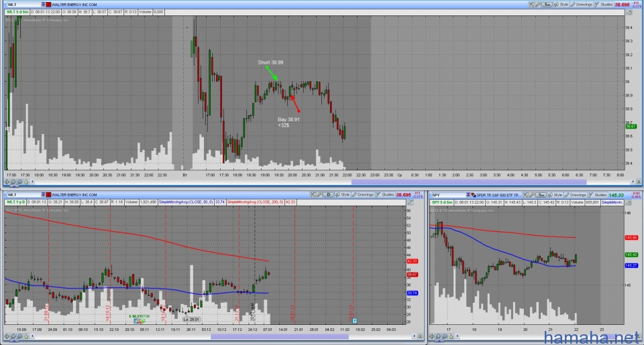Click zoom out magnifier below top chart

click(x=19, y=182)
